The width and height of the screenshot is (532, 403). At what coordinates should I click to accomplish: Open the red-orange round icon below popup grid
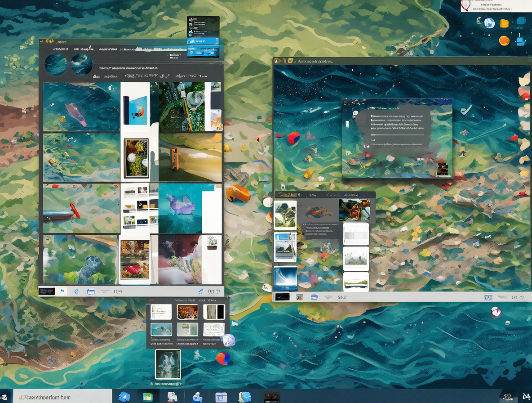pos(223,358)
